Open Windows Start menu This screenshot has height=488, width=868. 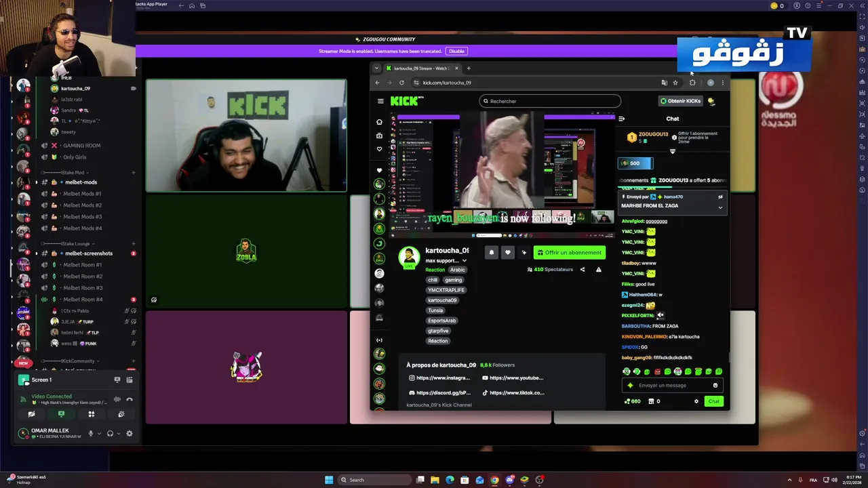(329, 480)
